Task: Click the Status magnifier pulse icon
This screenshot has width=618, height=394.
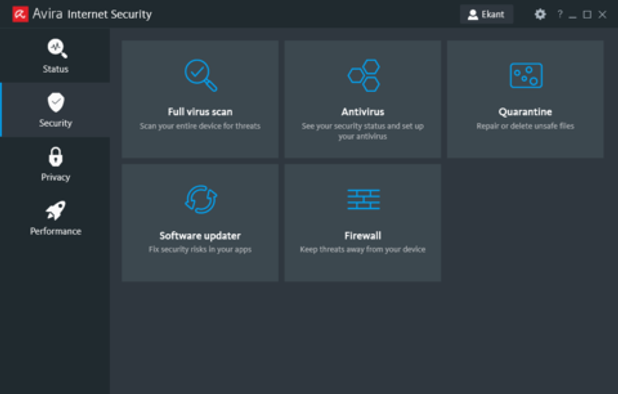Action: click(57, 48)
